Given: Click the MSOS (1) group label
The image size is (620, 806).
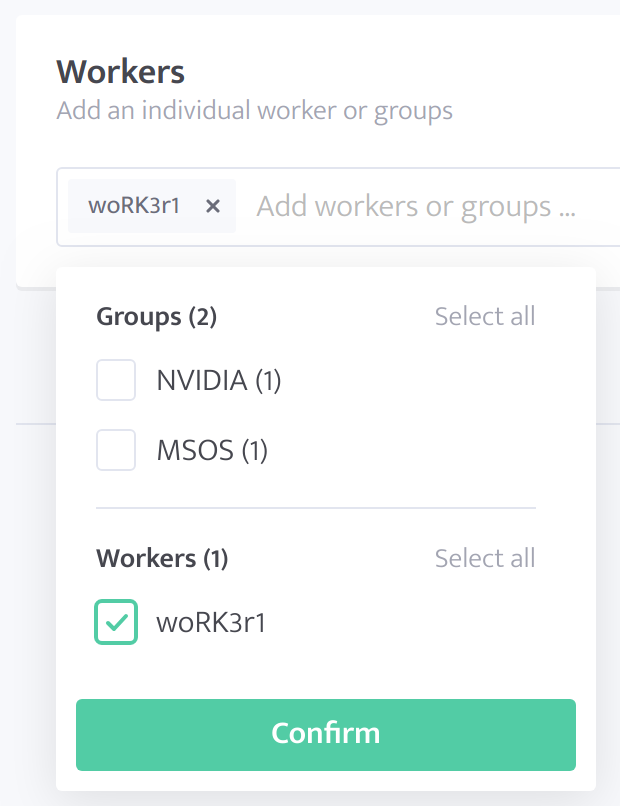Looking at the screenshot, I should [x=212, y=451].
